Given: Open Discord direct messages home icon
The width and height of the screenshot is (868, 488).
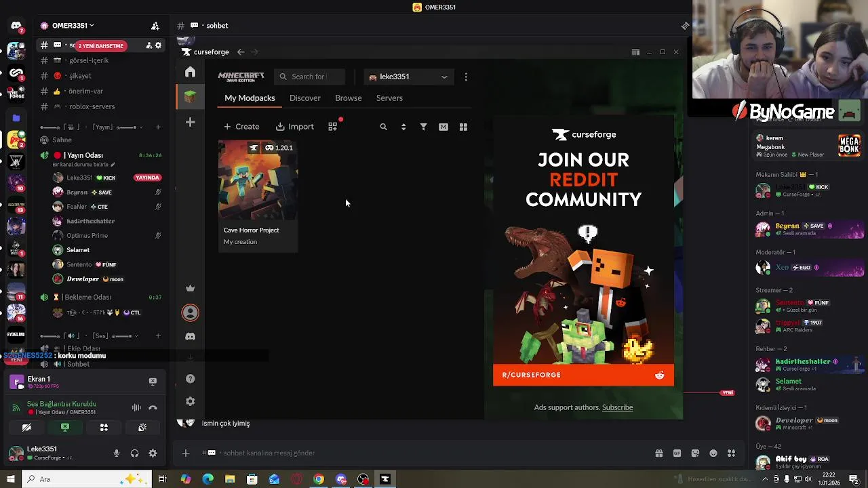Looking at the screenshot, I should click(16, 26).
